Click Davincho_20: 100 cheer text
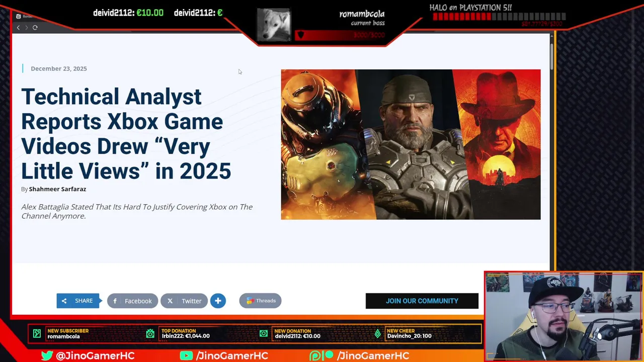644x362 pixels. 409,336
